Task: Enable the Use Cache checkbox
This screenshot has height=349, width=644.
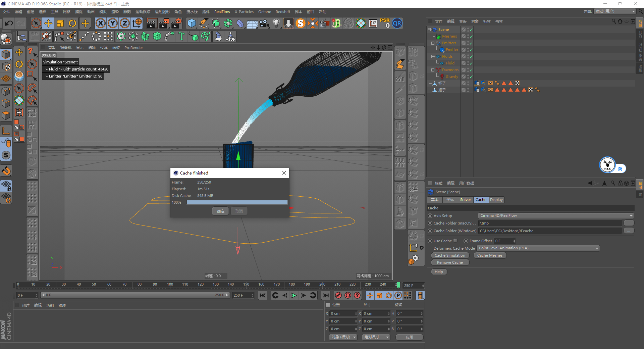Action: click(x=455, y=241)
